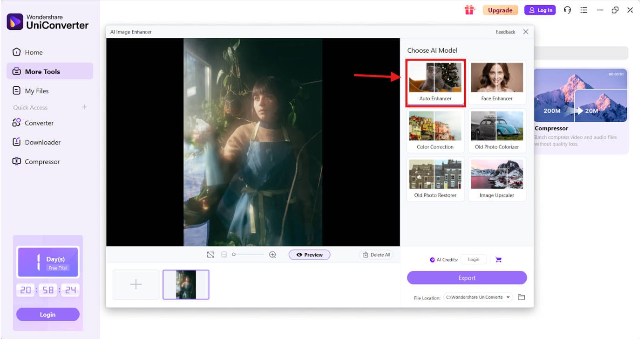
Task: Click the Compressor sidebar icon
Action: pos(17,161)
